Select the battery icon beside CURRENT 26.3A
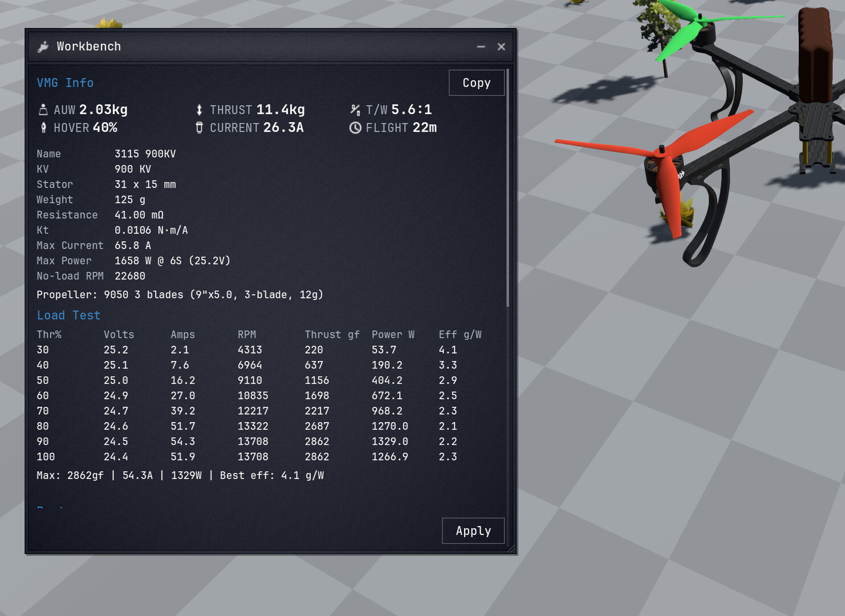 199,128
